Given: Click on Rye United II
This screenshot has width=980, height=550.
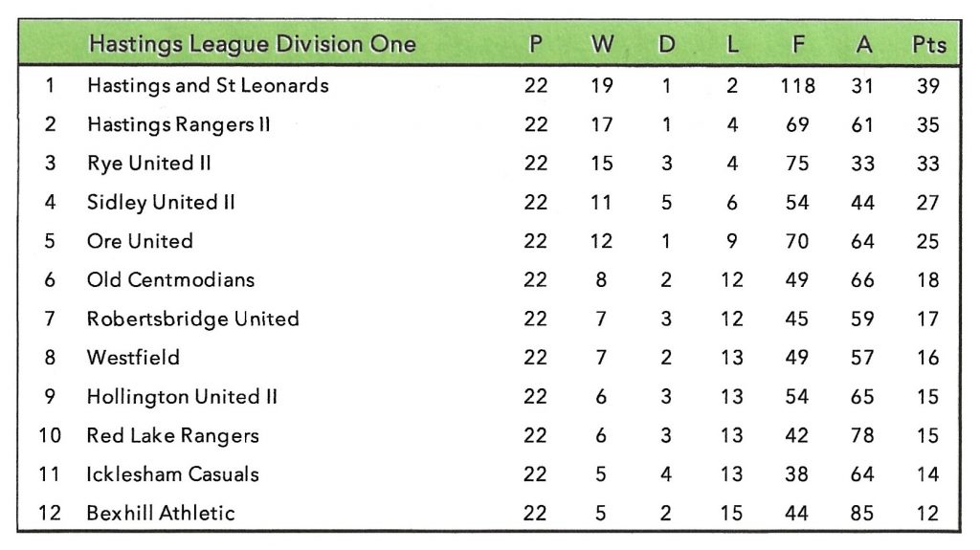Looking at the screenshot, I should [x=148, y=164].
